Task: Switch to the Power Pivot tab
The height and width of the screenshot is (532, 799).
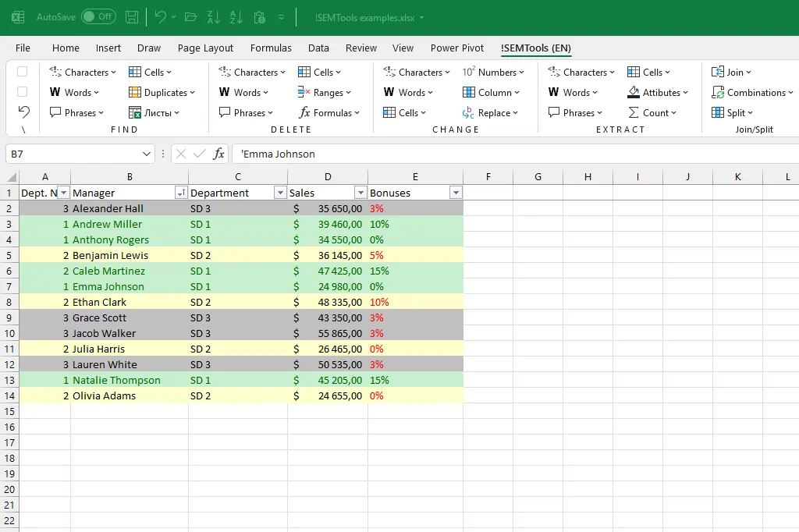Action: tap(457, 48)
